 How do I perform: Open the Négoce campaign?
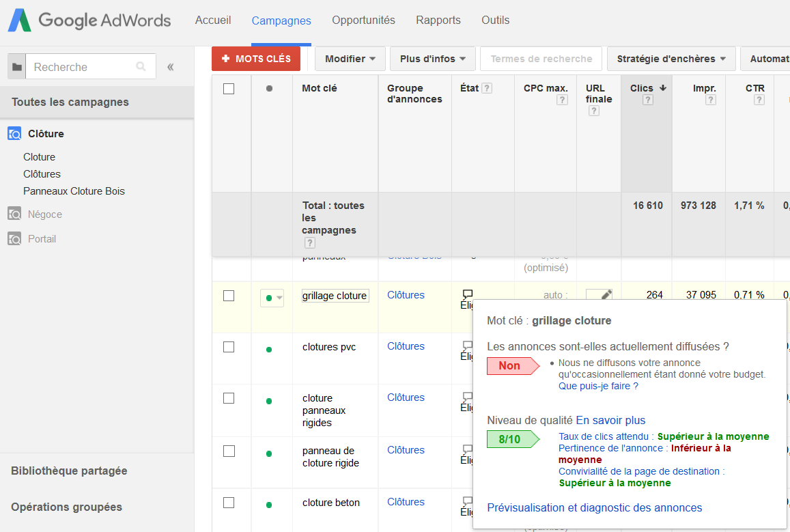45,214
